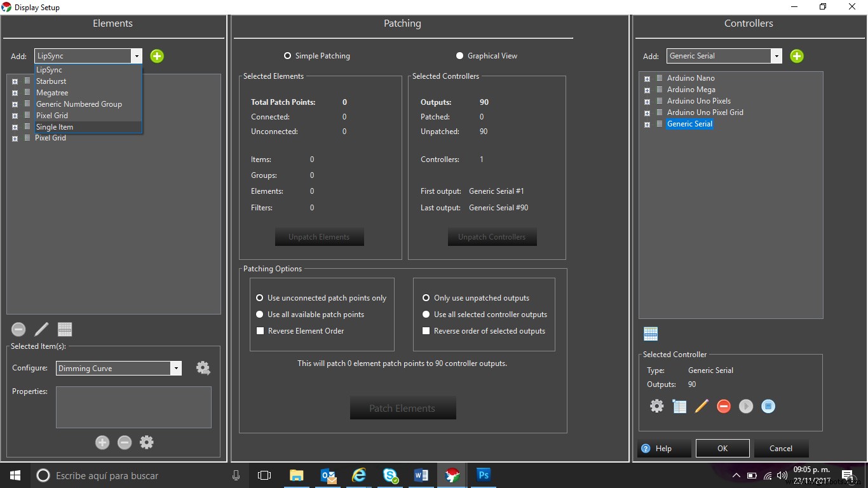This screenshot has height=488, width=868.
Task: Open gear settings for the selected controller
Action: pyautogui.click(x=656, y=406)
